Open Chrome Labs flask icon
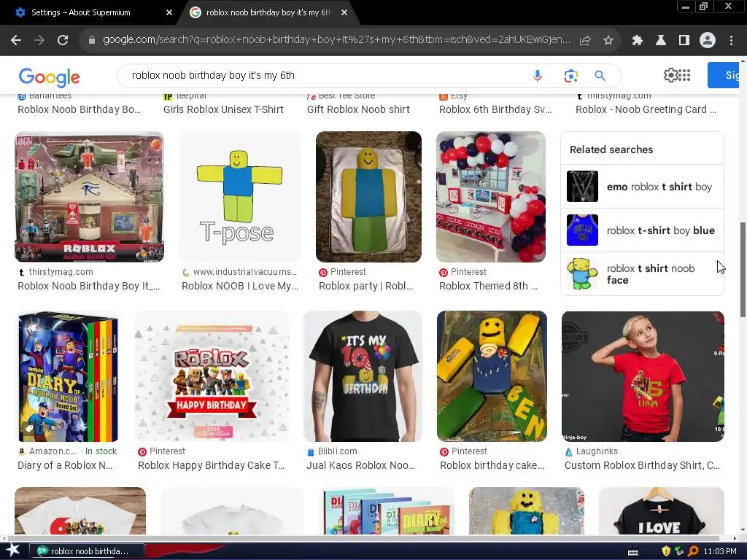The width and height of the screenshot is (747, 560). (x=661, y=41)
